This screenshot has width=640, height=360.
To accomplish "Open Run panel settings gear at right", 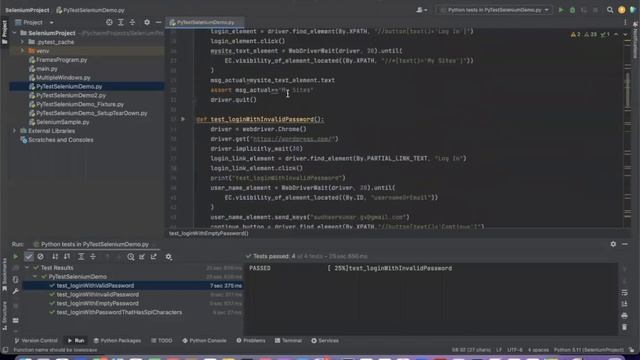I will tap(613, 244).
